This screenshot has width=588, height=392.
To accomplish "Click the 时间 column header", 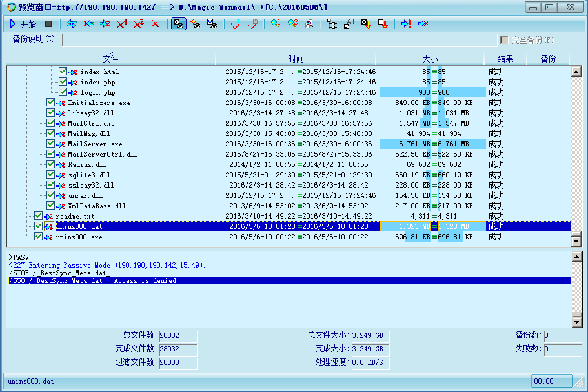I will point(296,59).
